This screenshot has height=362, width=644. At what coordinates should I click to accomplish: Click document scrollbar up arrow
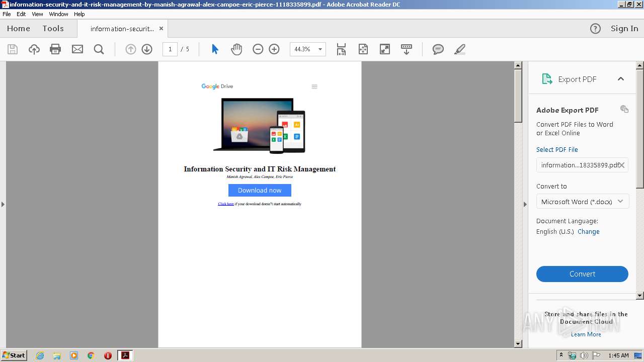click(518, 65)
